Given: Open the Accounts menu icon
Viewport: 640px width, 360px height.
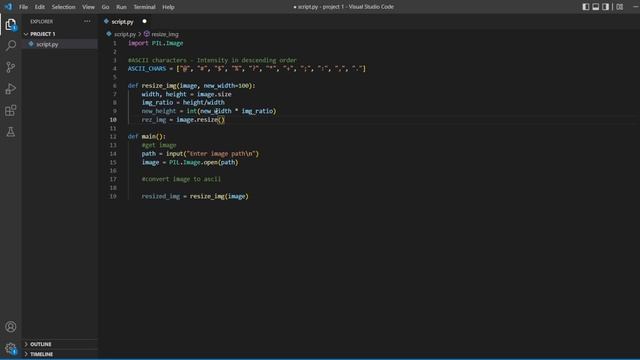Looking at the screenshot, I should 11,327.
